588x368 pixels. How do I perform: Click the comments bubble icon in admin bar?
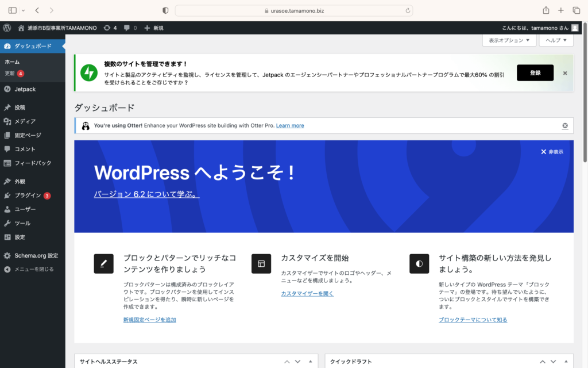point(127,28)
